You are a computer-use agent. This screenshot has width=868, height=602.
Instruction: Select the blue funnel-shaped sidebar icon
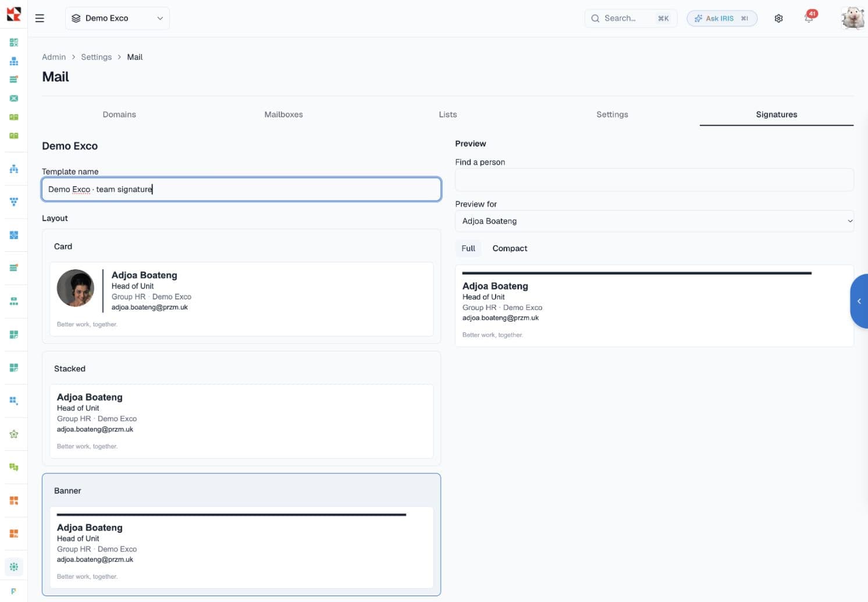[14, 202]
